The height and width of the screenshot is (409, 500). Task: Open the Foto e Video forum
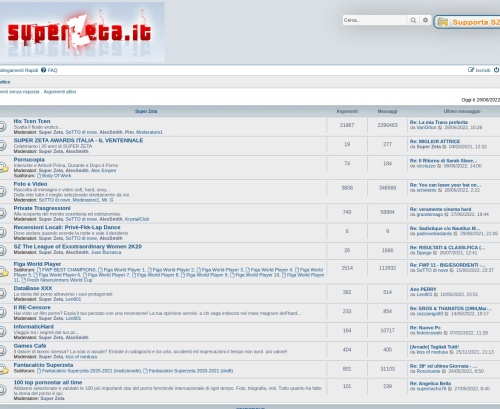(x=30, y=184)
